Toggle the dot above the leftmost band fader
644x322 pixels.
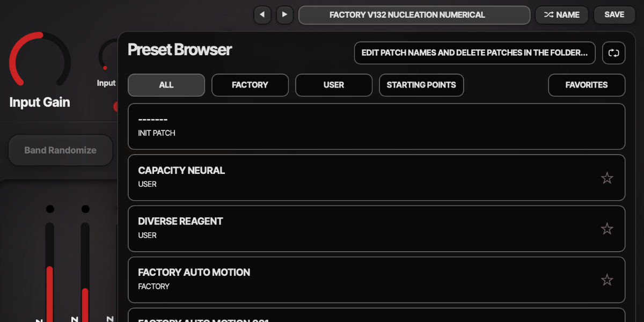pyautogui.click(x=50, y=209)
